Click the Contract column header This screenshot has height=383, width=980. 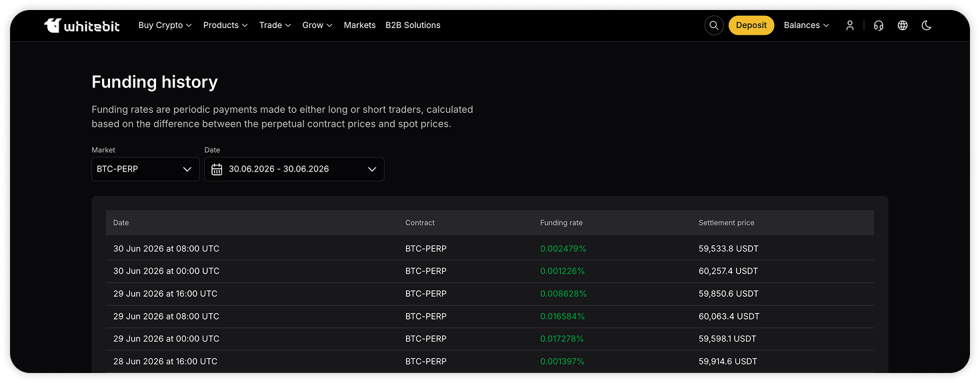pos(420,223)
